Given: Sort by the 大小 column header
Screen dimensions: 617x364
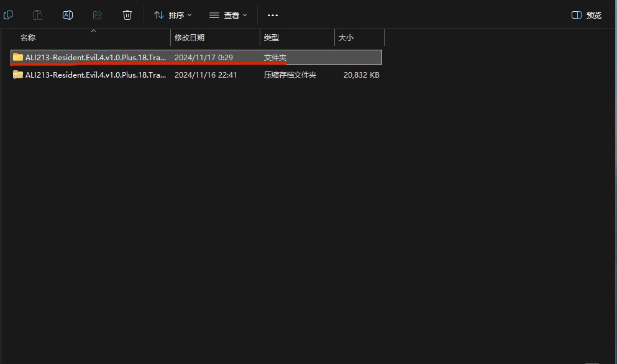Looking at the screenshot, I should click(345, 37).
